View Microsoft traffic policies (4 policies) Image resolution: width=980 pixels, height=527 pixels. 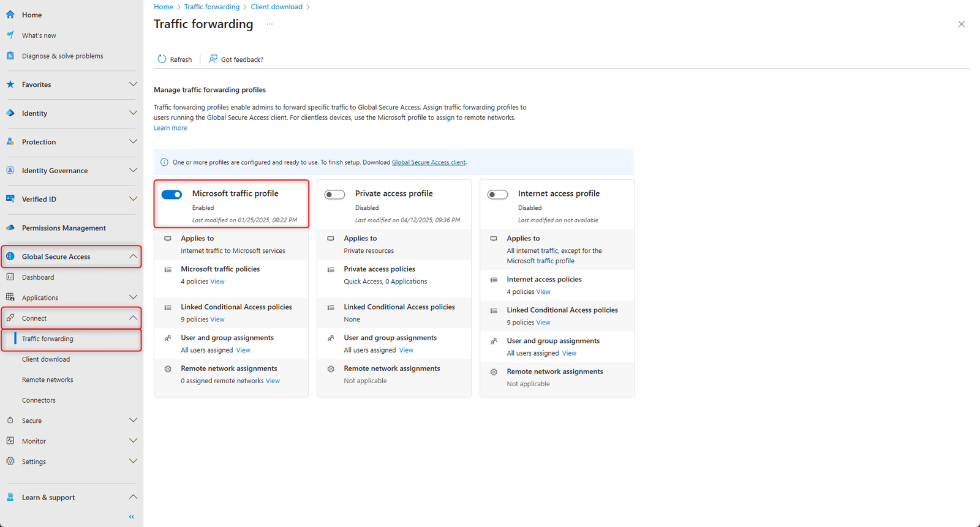point(217,282)
